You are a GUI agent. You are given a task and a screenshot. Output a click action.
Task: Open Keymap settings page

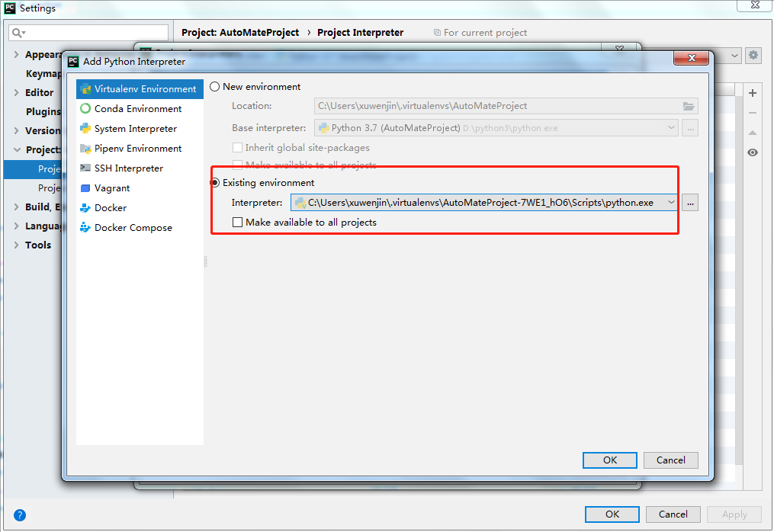(x=43, y=73)
